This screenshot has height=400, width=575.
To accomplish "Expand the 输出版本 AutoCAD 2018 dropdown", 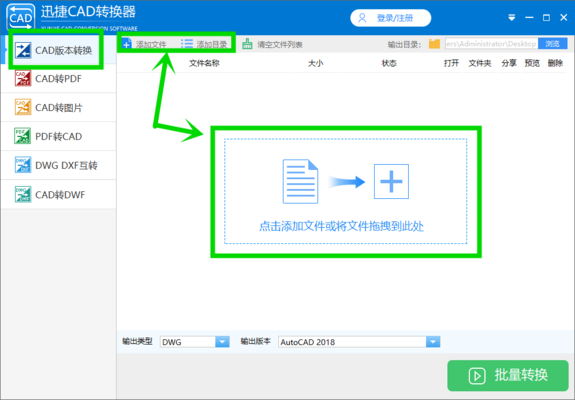I will pyautogui.click(x=433, y=342).
